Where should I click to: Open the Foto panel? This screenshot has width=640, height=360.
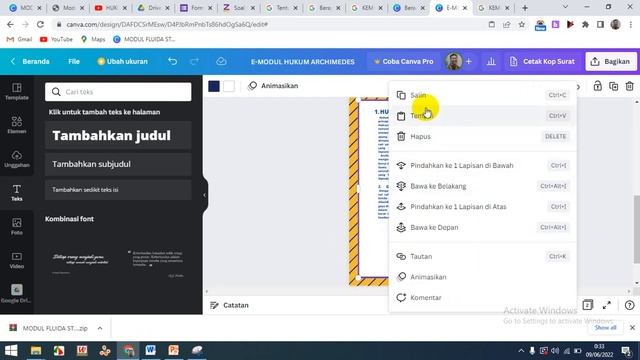coord(17,226)
